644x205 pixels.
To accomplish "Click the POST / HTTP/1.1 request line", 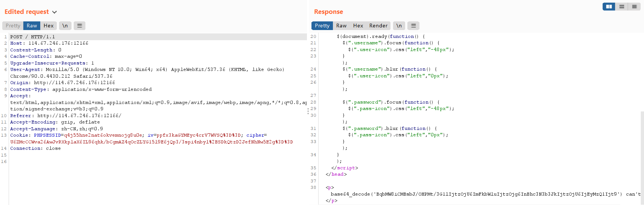I will (32, 37).
